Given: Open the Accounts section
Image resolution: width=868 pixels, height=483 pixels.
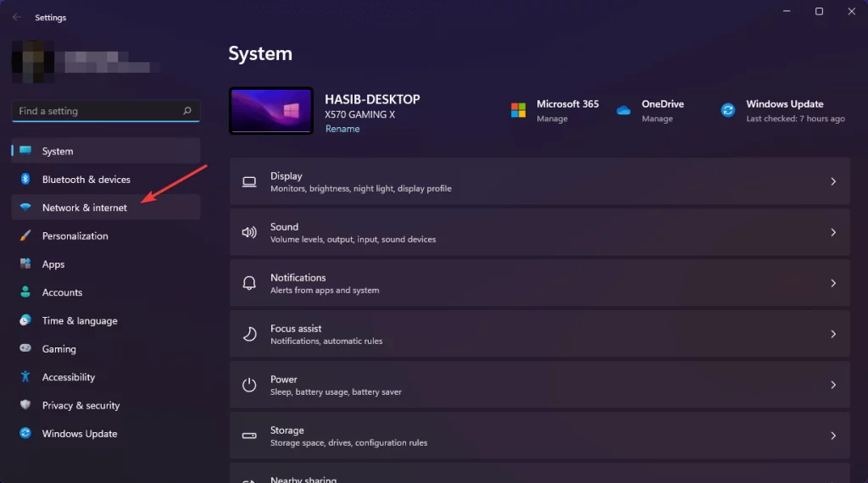Looking at the screenshot, I should [106, 291].
